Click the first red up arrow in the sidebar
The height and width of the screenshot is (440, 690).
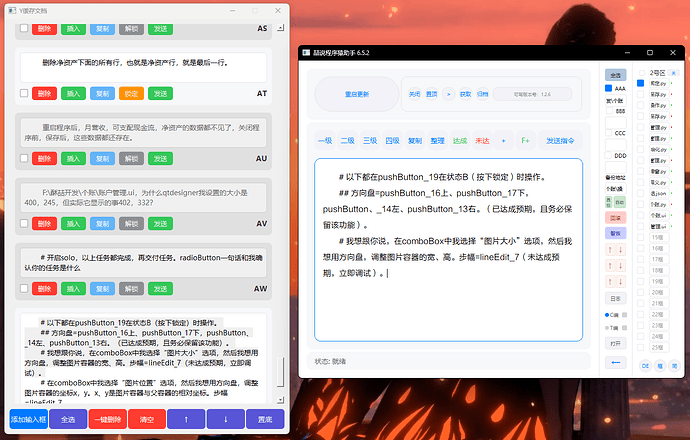(x=610, y=250)
